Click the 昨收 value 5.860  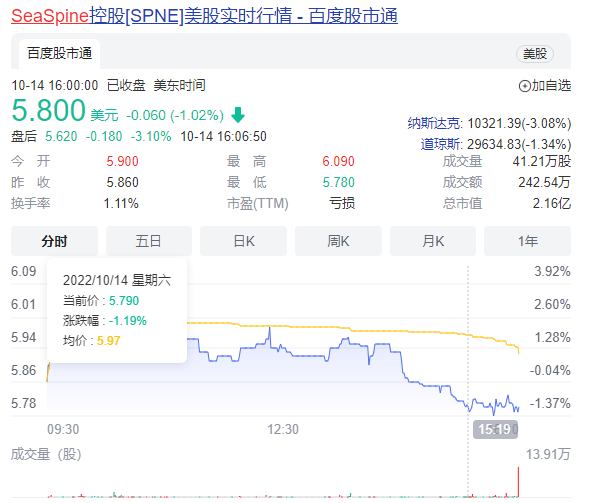click(x=123, y=182)
